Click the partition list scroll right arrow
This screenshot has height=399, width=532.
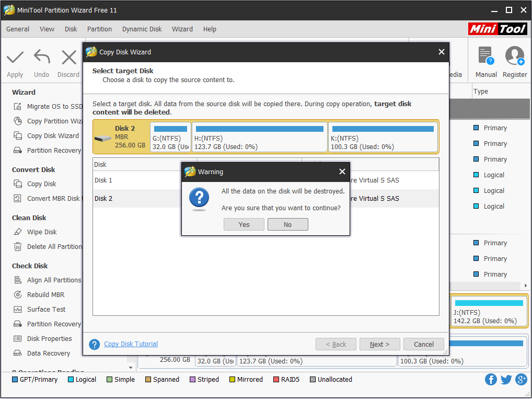tap(526, 286)
